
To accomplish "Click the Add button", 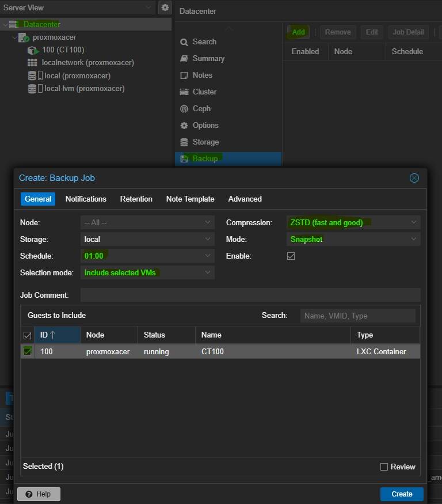I will [299, 32].
